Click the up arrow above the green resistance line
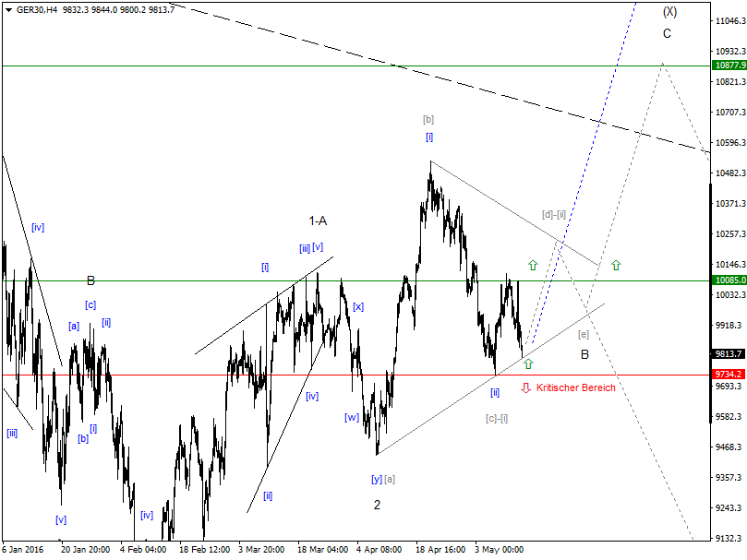Screen dimensions: 747x560 tap(532, 267)
